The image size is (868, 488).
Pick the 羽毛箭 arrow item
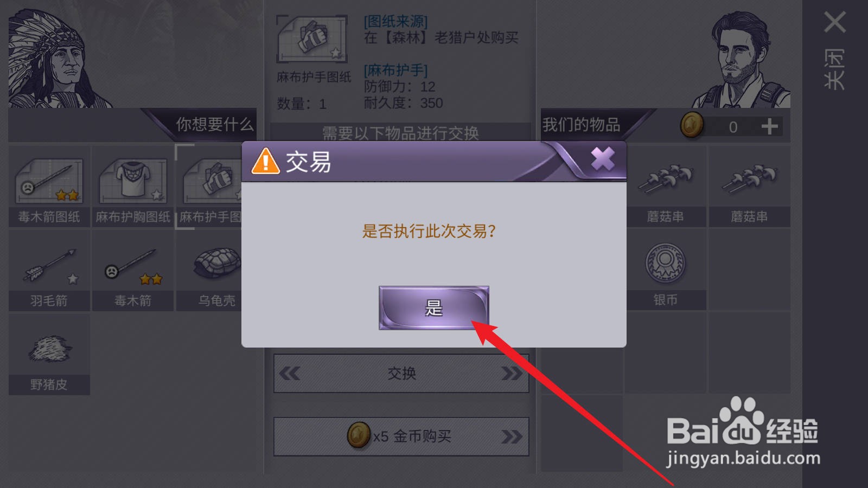[49, 270]
